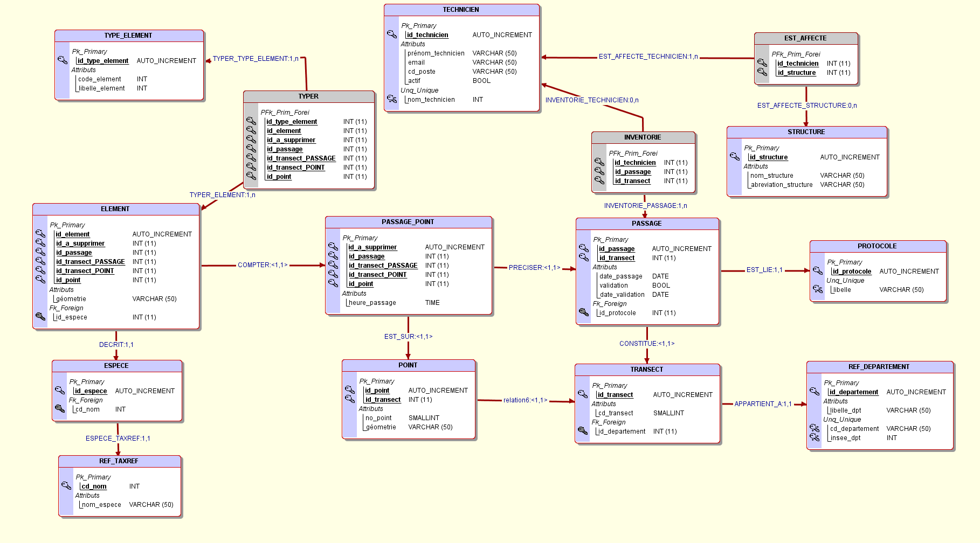Click the key icon beside id_point in POINT table

350,390
